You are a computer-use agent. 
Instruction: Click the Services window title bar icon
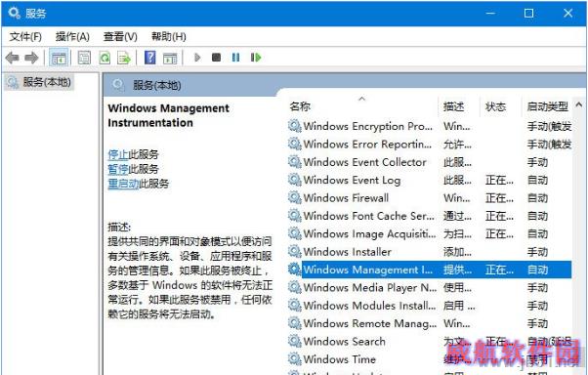pyautogui.click(x=15, y=14)
